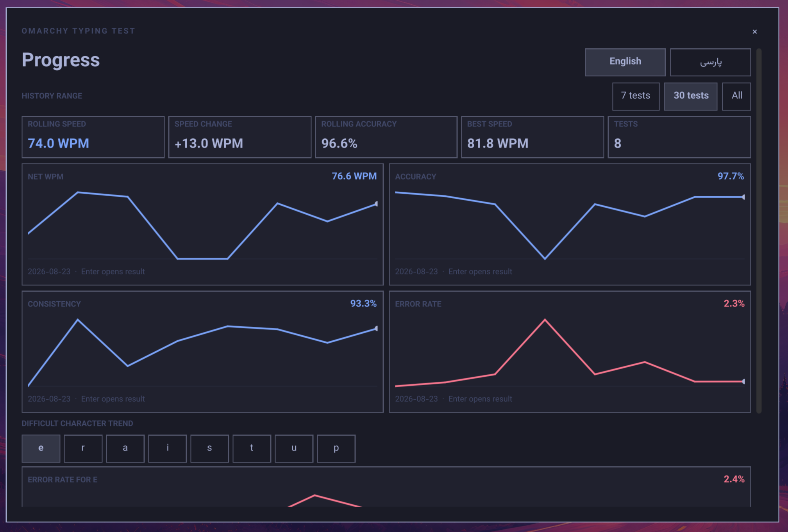Click the 97.7% value in Accuracy chart
The image size is (788, 532).
click(731, 176)
